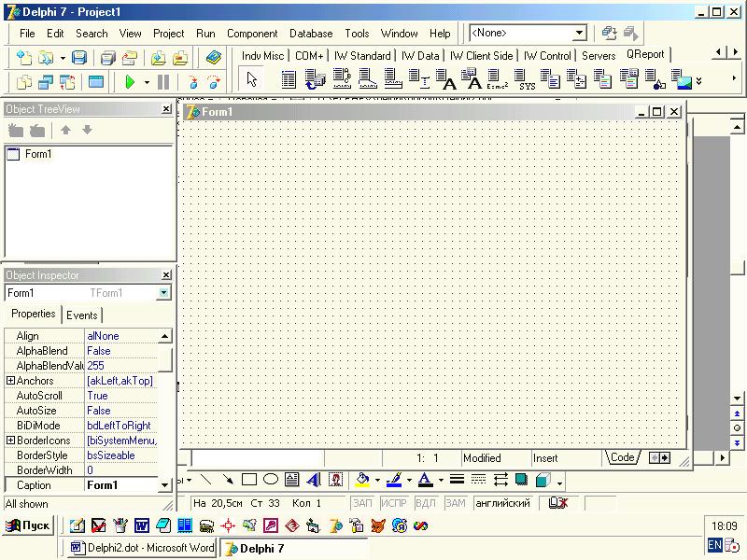This screenshot has height=560, width=747.
Task: Expand the Anchors property
Action: click(x=10, y=381)
